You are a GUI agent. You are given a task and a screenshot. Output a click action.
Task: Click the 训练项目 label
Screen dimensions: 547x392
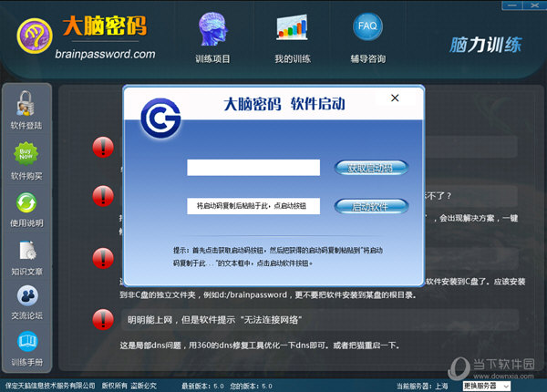pyautogui.click(x=212, y=59)
